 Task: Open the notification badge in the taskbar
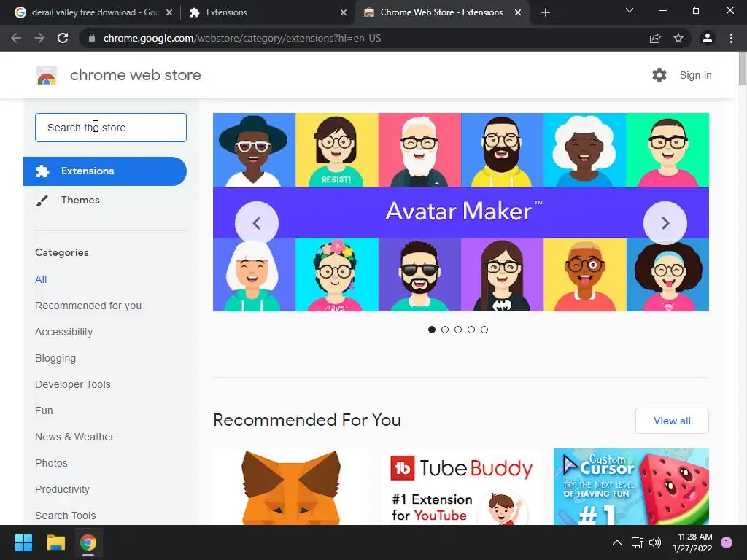coord(727,542)
